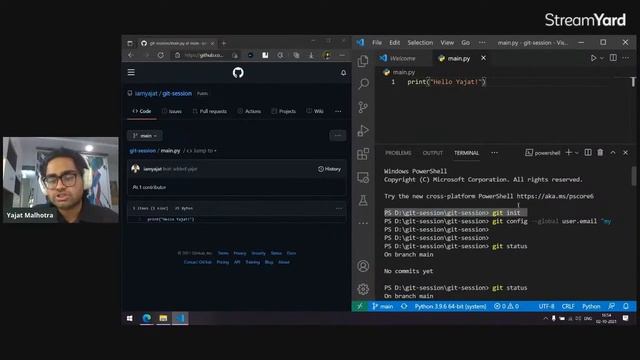The height and width of the screenshot is (360, 640).
Task: Open more editor actions ellipsis
Action: point(625,58)
